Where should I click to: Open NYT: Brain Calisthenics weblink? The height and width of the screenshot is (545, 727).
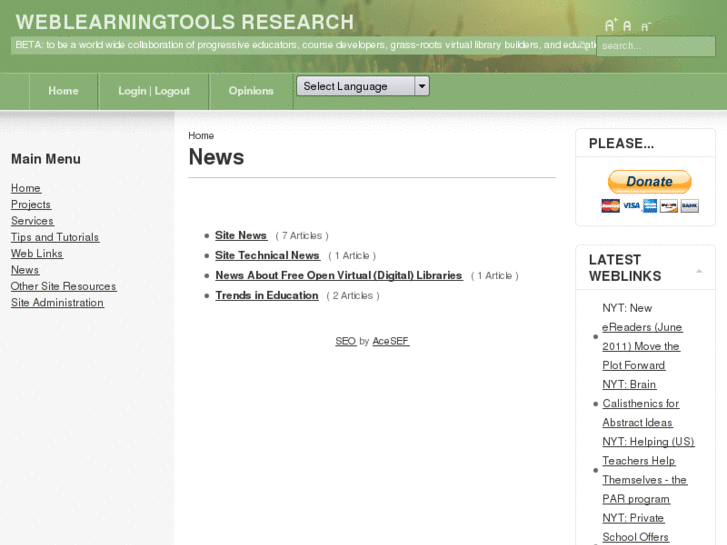coord(641,404)
